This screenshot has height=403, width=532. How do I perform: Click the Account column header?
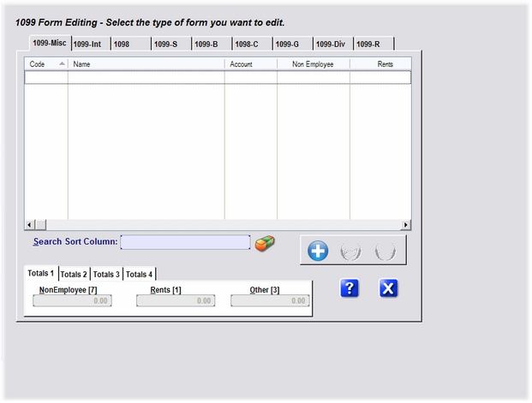(251, 64)
